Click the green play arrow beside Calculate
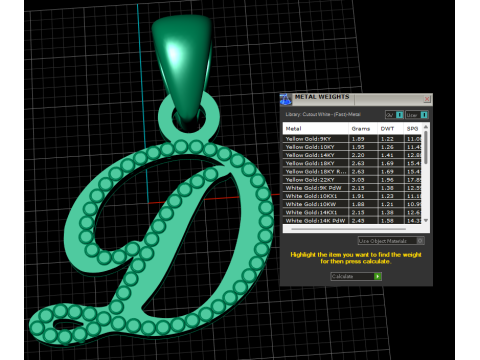This screenshot has height=360, width=480. [378, 276]
